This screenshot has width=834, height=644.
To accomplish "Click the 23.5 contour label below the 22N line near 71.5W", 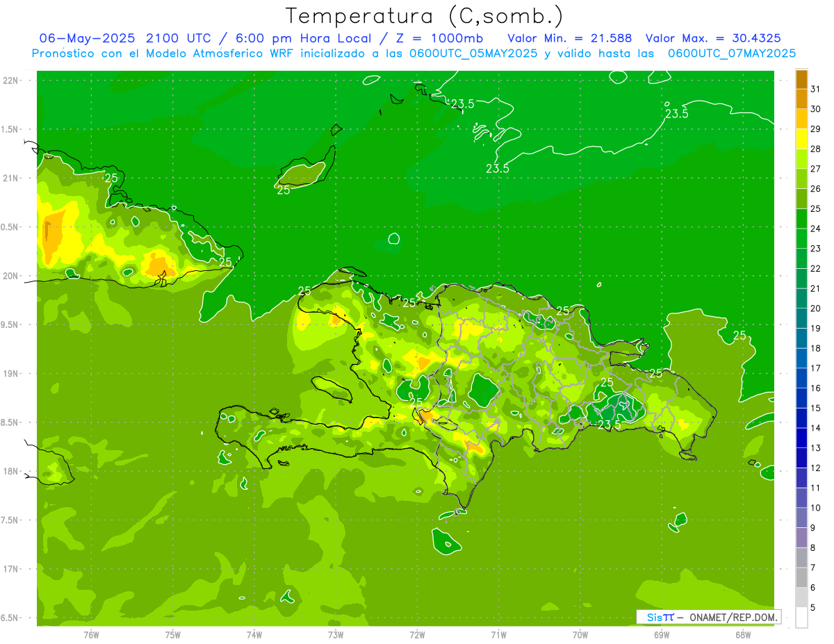I will [x=463, y=104].
